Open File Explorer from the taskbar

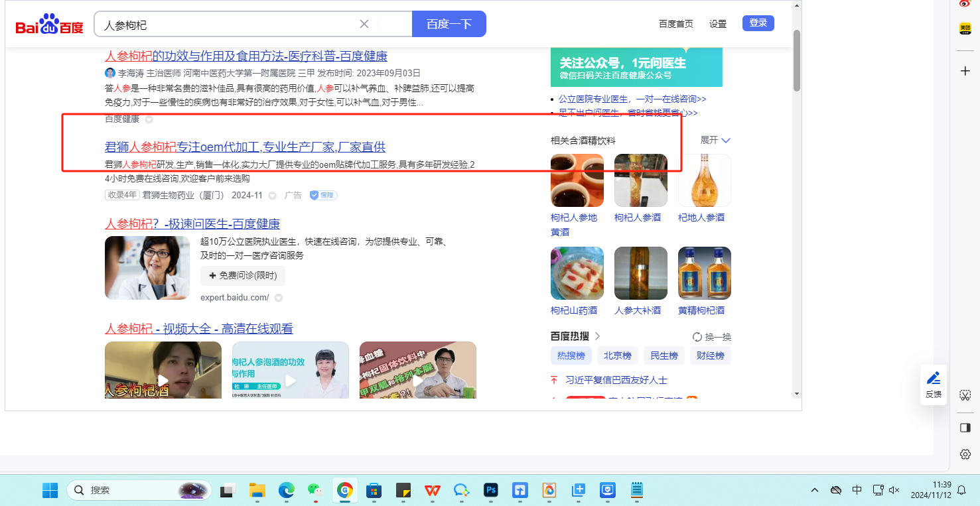[x=257, y=490]
